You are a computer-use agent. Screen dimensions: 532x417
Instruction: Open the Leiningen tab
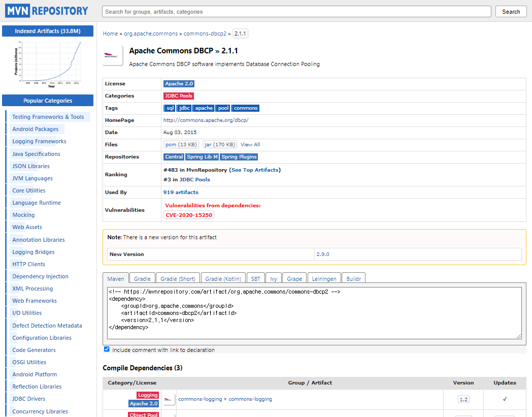click(x=324, y=278)
